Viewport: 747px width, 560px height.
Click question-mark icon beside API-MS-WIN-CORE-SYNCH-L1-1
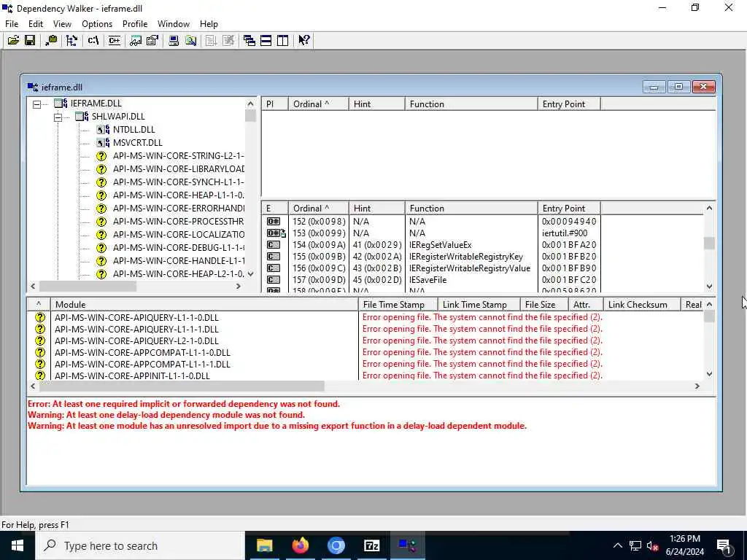coord(101,182)
